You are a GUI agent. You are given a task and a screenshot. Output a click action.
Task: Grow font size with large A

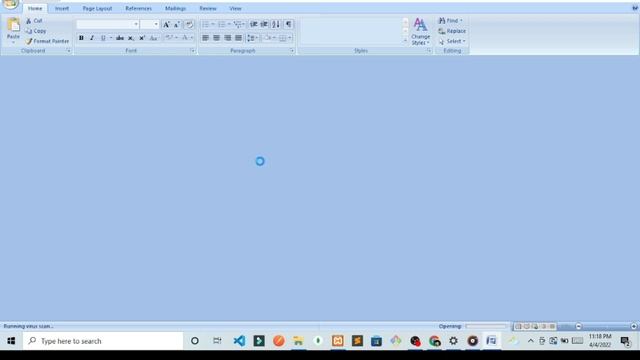167,24
